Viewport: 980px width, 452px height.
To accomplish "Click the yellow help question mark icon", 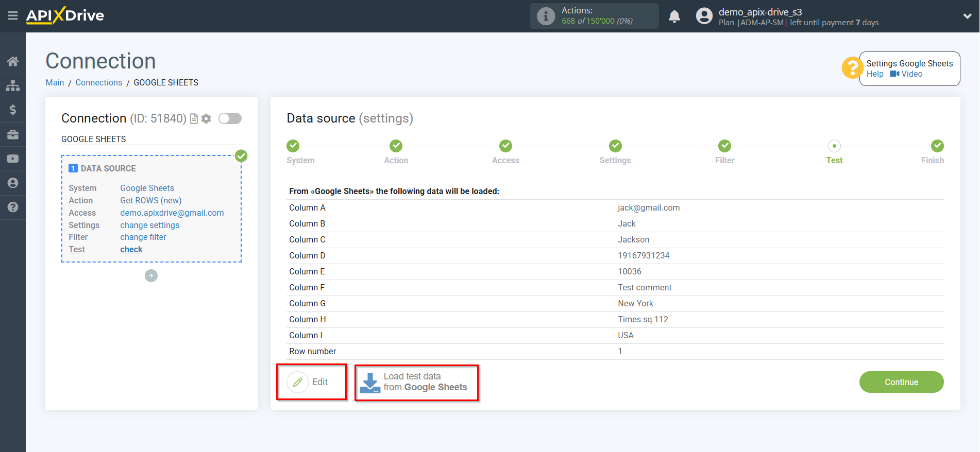I will point(852,67).
